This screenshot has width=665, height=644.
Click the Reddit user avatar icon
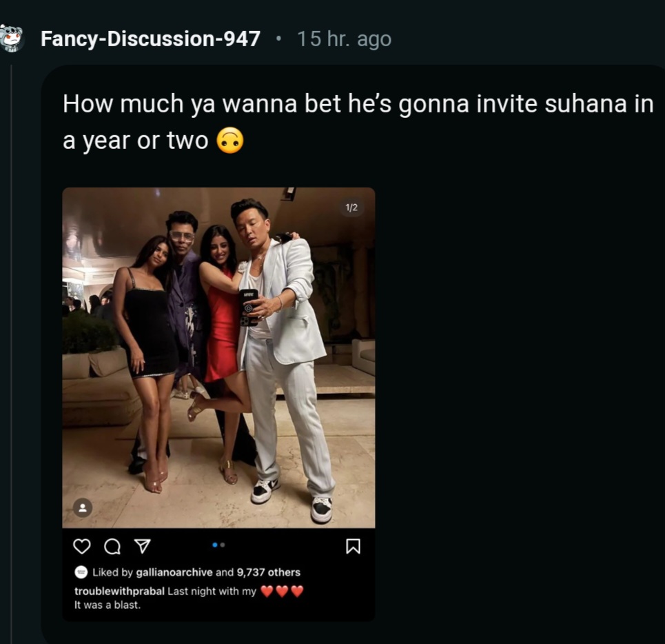click(12, 38)
